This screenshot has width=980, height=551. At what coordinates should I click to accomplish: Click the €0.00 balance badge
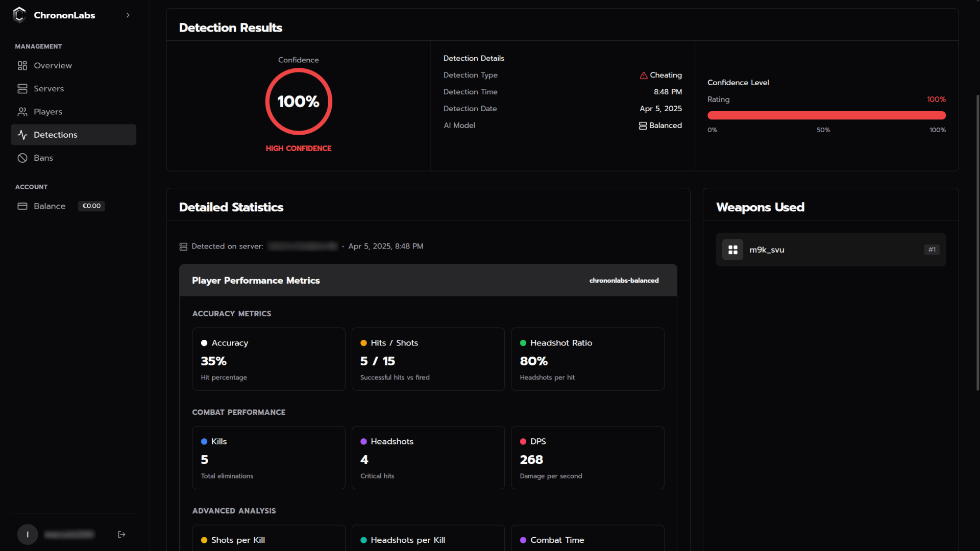click(91, 206)
